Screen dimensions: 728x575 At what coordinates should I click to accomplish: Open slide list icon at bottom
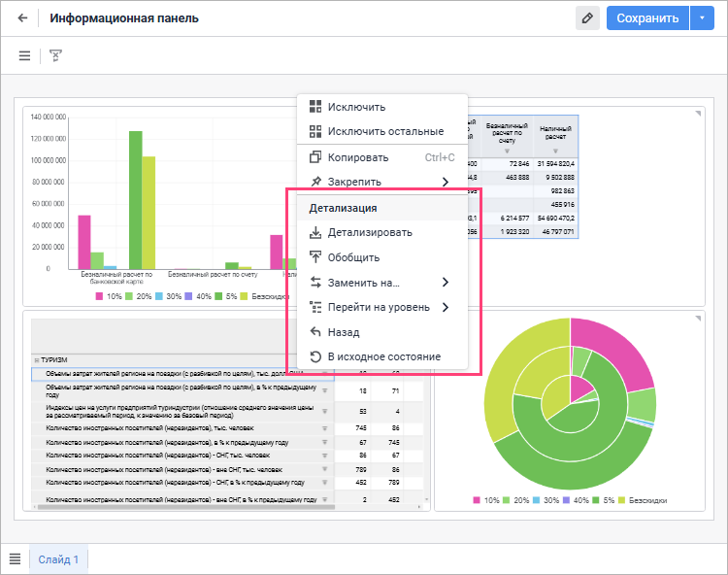[x=15, y=558]
